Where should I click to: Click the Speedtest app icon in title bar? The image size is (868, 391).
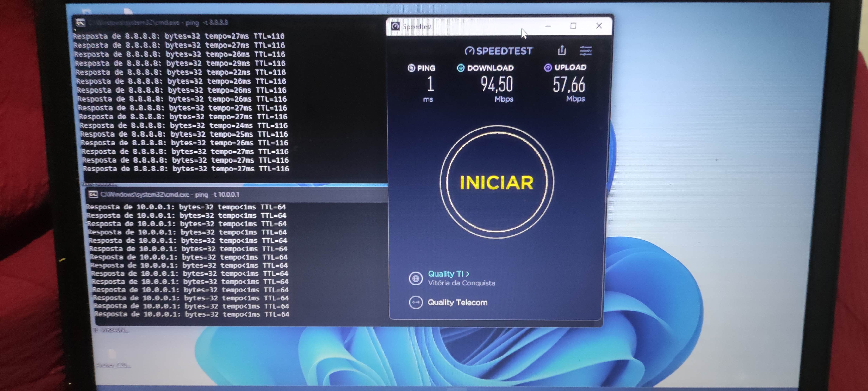pyautogui.click(x=395, y=26)
